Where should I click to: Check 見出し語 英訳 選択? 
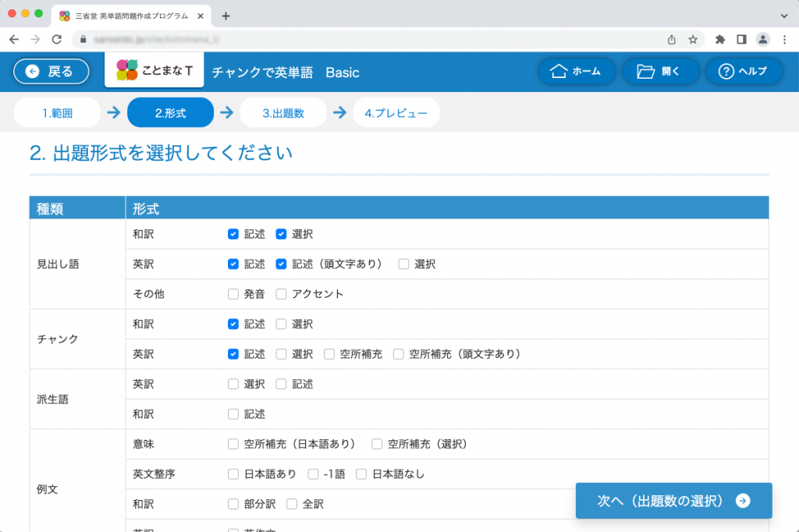(403, 264)
